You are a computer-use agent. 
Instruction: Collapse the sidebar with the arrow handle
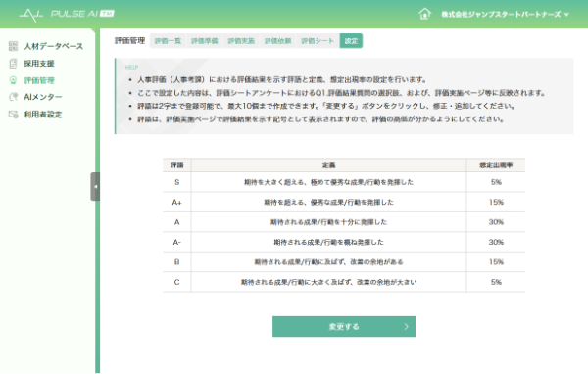(95, 186)
